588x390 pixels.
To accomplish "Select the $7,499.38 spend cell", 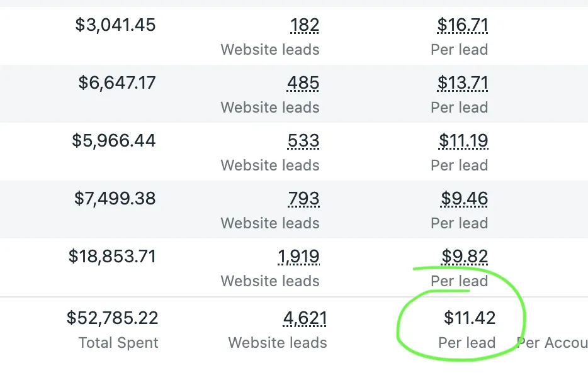I will [x=115, y=199].
